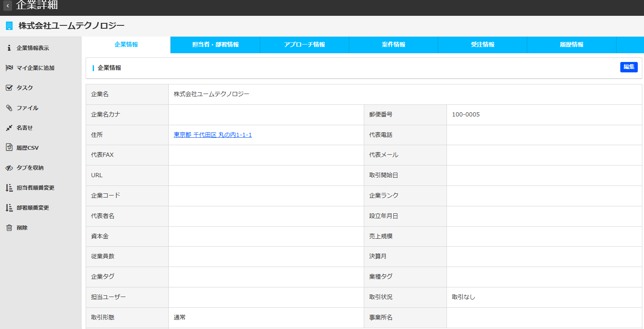This screenshot has height=329, width=644.
Task: Click the flag icon for マイ企業に追加
Action: point(9,68)
